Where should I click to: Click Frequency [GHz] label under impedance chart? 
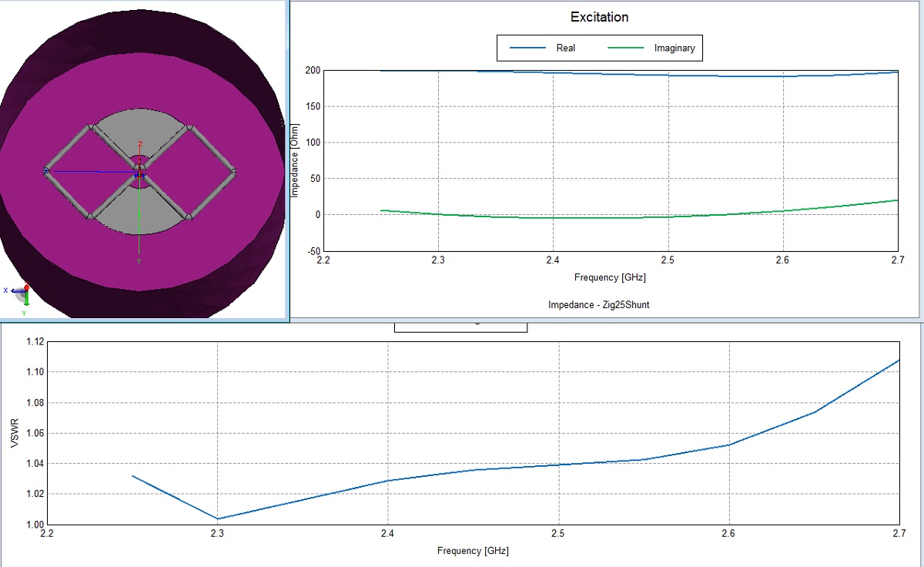pyautogui.click(x=610, y=277)
